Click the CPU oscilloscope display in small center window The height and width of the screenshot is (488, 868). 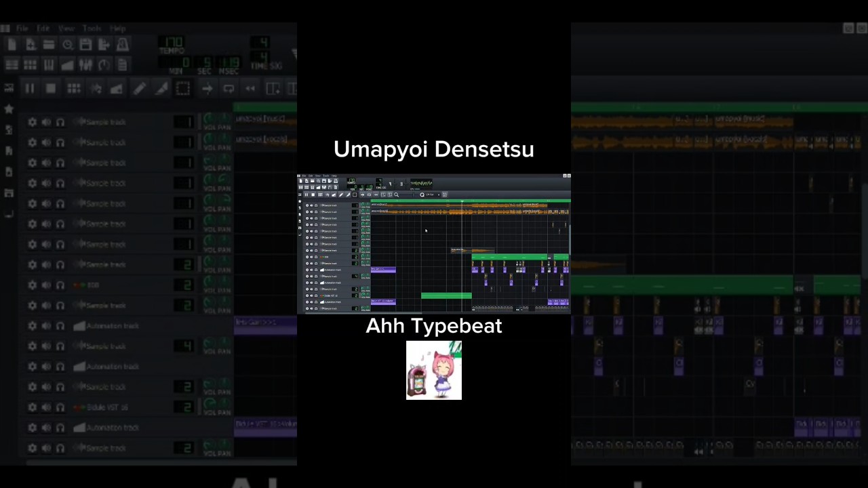pos(421,183)
